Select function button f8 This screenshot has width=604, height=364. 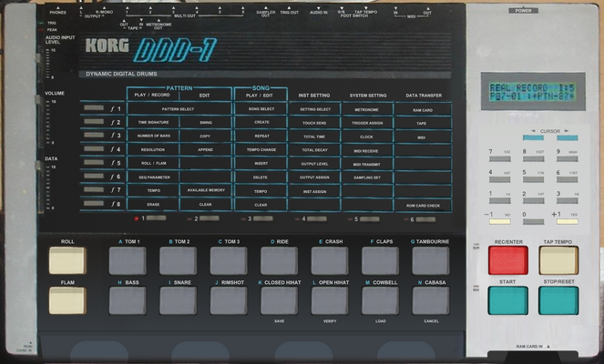[94, 203]
